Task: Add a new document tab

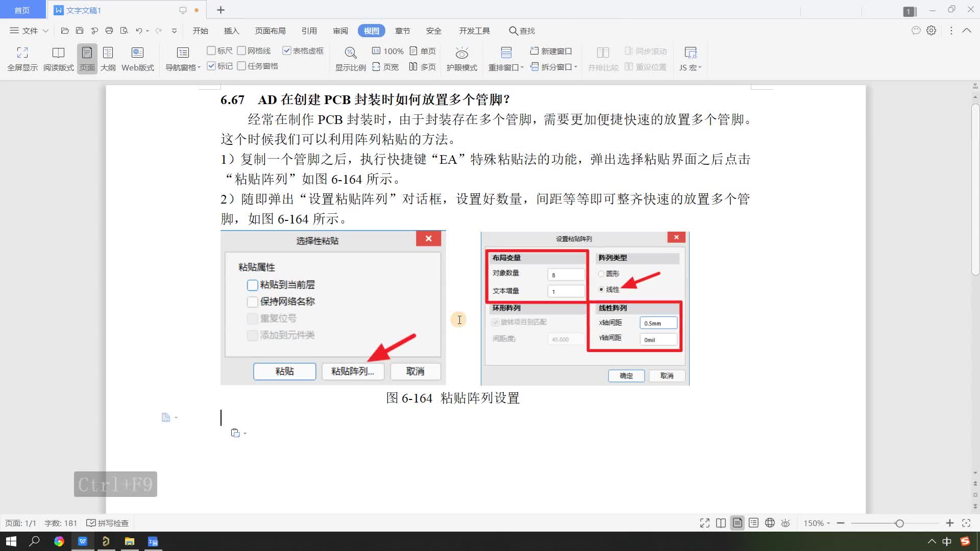Action: click(x=220, y=10)
